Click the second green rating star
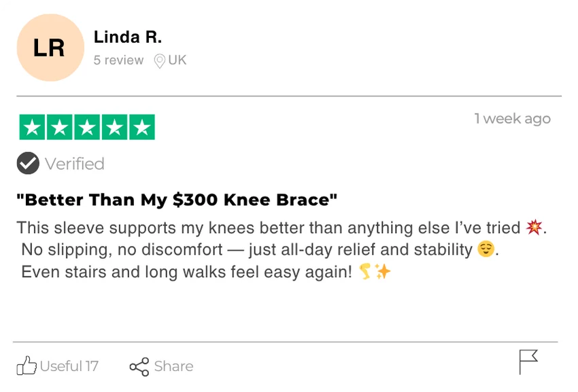The image size is (578, 392). coord(60,127)
